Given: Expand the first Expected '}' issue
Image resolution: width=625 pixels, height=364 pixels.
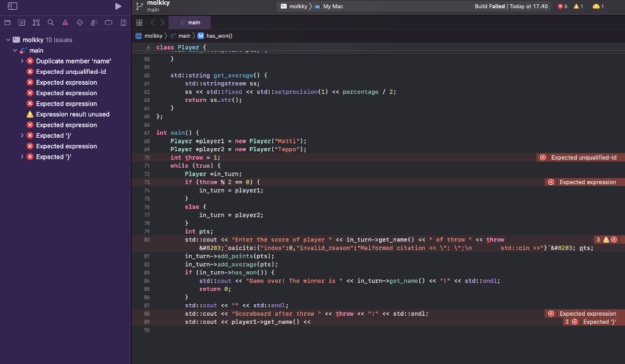Looking at the screenshot, I should point(23,135).
